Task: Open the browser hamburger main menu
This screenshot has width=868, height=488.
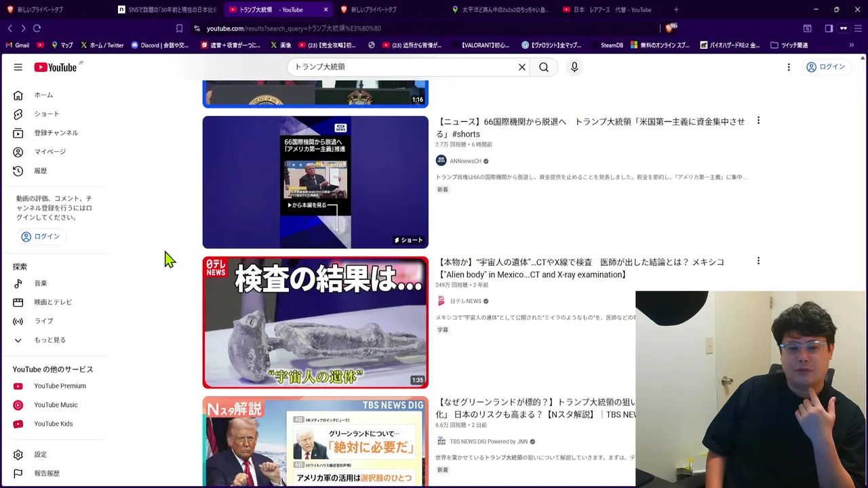Action: 859,28
